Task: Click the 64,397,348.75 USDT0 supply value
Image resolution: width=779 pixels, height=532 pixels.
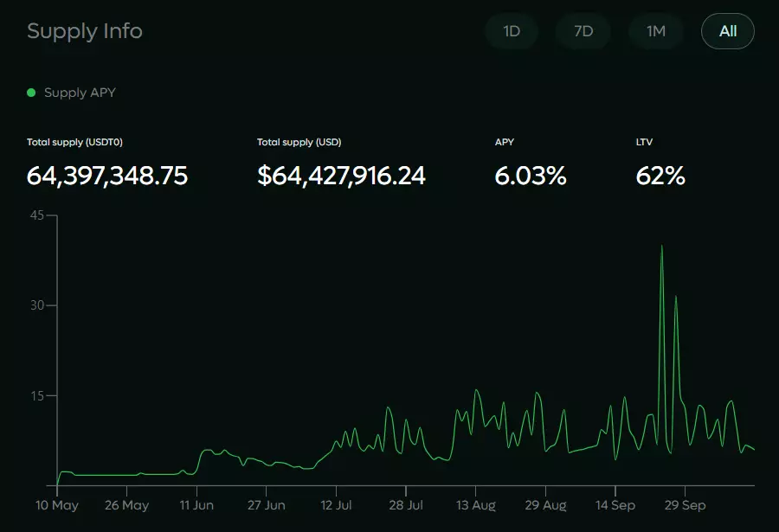Action: [107, 176]
